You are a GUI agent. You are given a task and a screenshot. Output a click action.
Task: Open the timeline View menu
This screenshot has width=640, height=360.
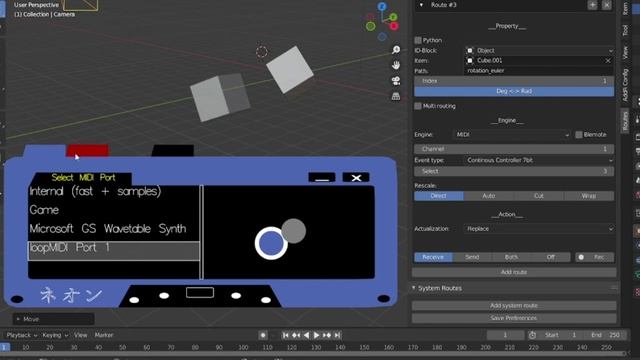[80, 335]
